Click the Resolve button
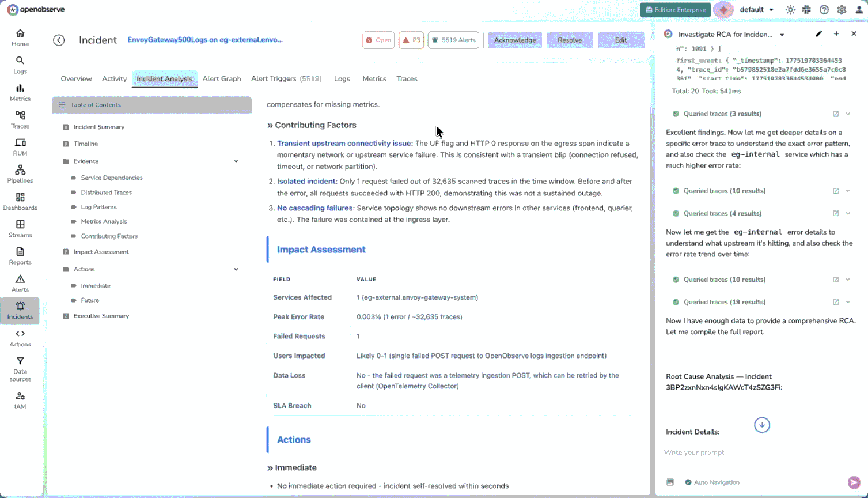This screenshot has width=868, height=498. 570,40
